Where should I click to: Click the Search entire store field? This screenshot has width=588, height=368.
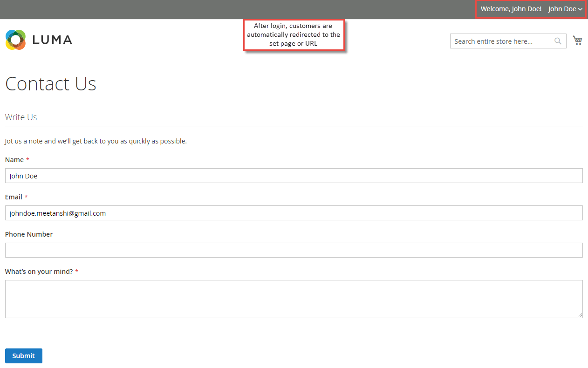click(x=499, y=41)
